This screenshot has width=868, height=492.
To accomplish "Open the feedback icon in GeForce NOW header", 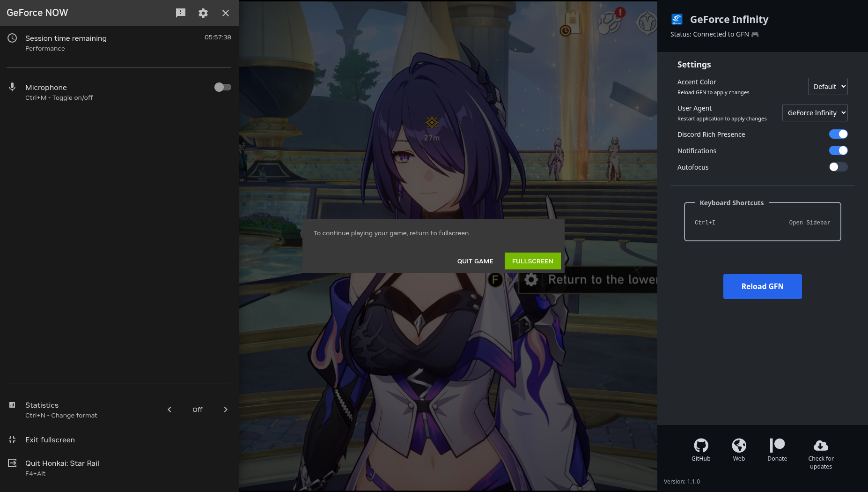I will 181,13.
